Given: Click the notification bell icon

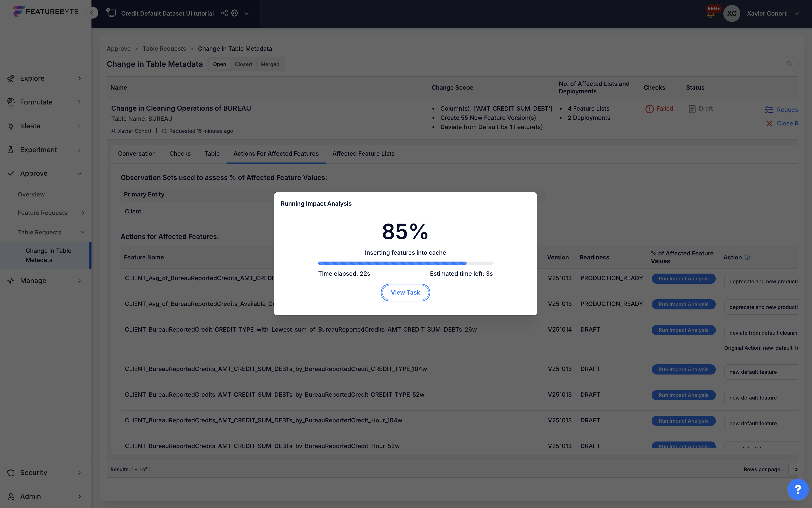Looking at the screenshot, I should coord(710,14).
